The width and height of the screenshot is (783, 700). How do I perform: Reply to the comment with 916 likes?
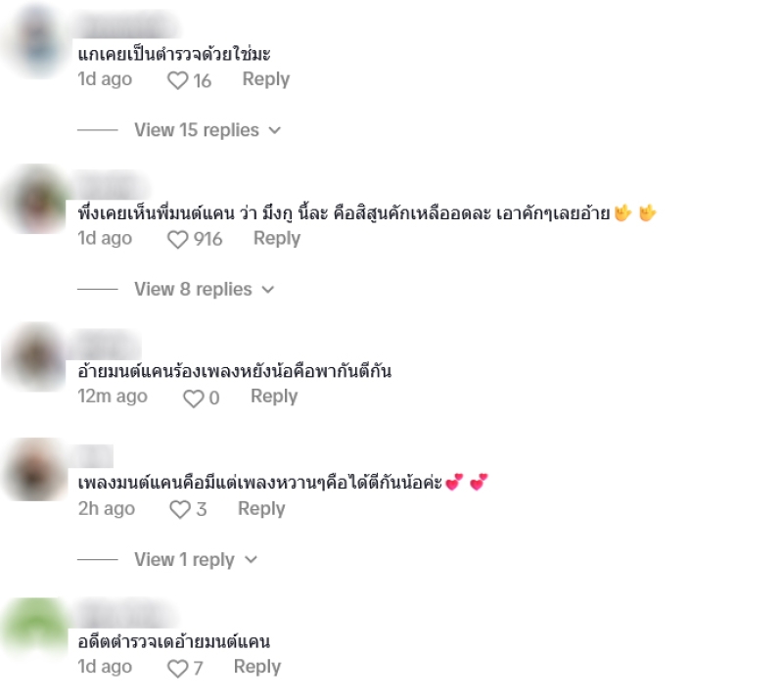277,238
